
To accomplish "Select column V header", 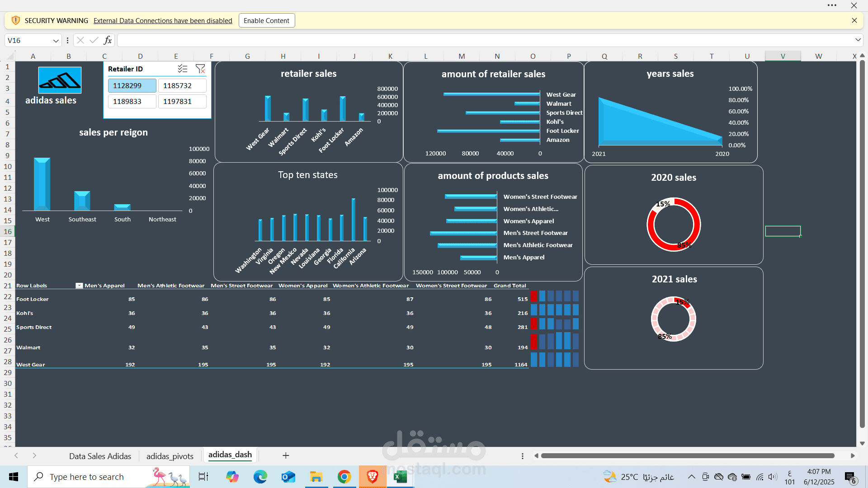I will pyautogui.click(x=783, y=56).
